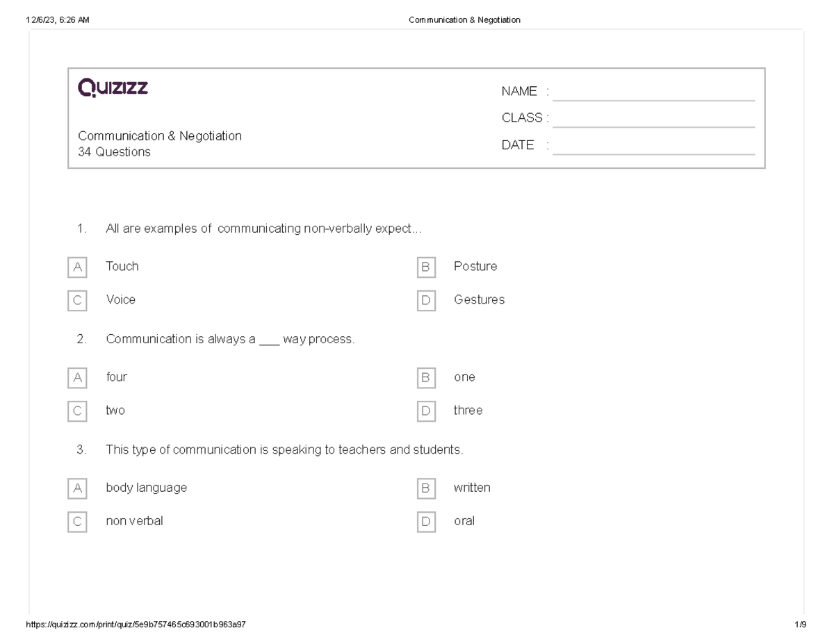Screen dimensions: 834x644
Task: Click the Quizizz logo
Action: tap(113, 88)
